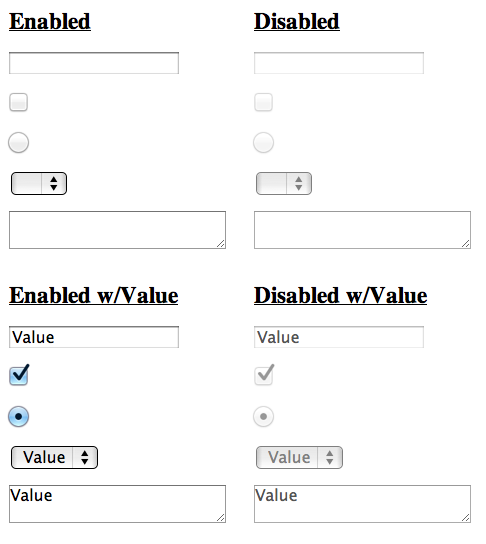486x544 pixels.
Task: Focus the empty text input under Enabled
Action: [x=94, y=63]
